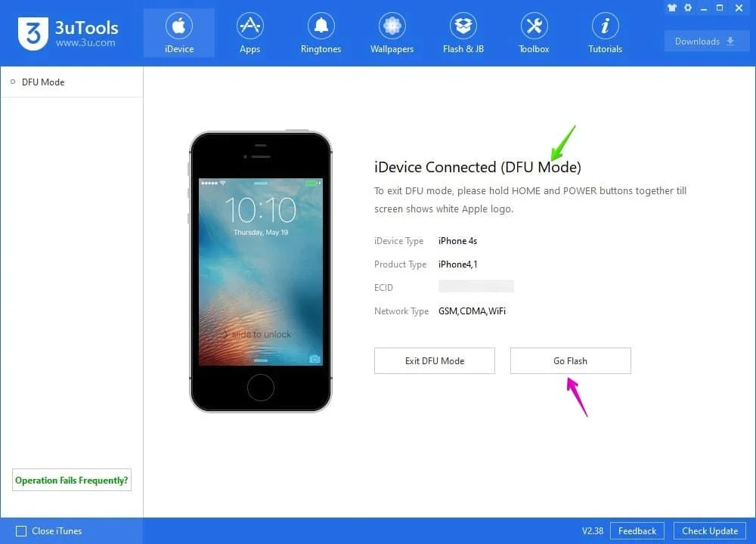Image resolution: width=756 pixels, height=544 pixels.
Task: Click the GSM,CDMA,WiFi network type text
Action: 472,311
